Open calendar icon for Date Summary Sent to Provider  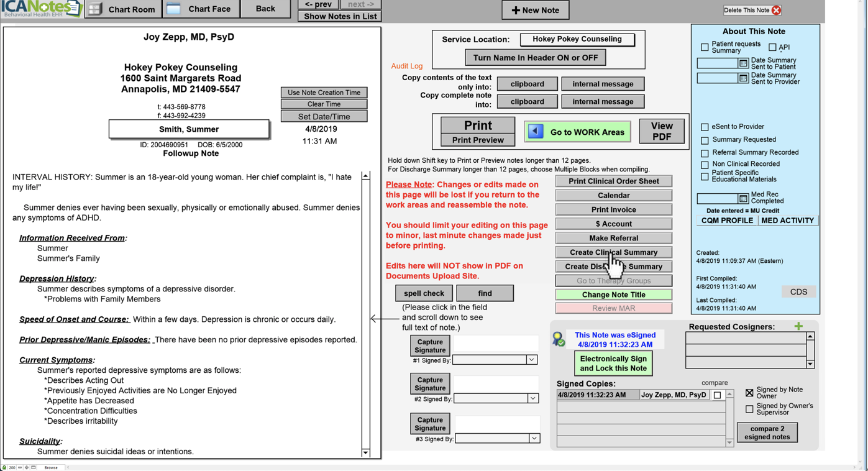tap(743, 78)
